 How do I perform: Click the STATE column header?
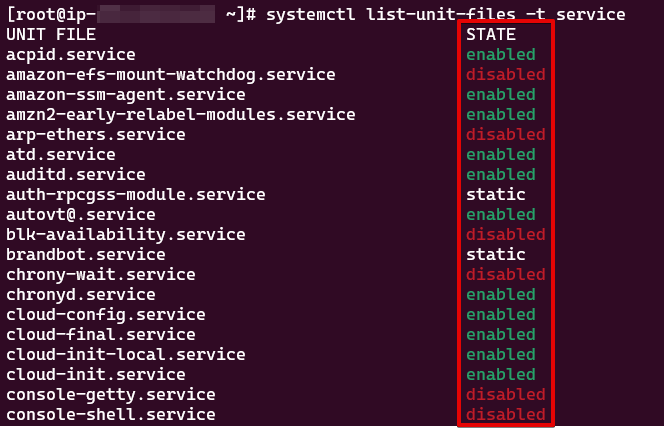tap(491, 34)
